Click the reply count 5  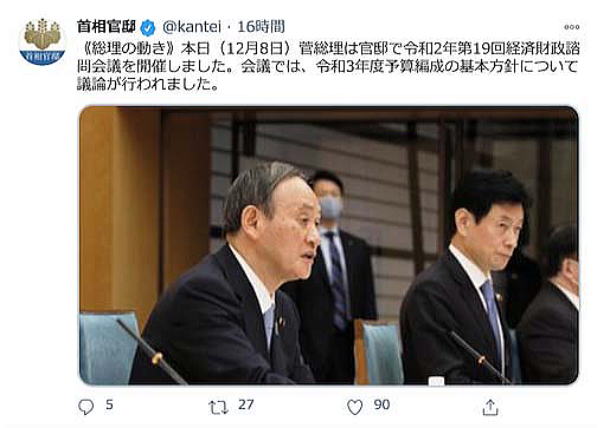point(109,405)
